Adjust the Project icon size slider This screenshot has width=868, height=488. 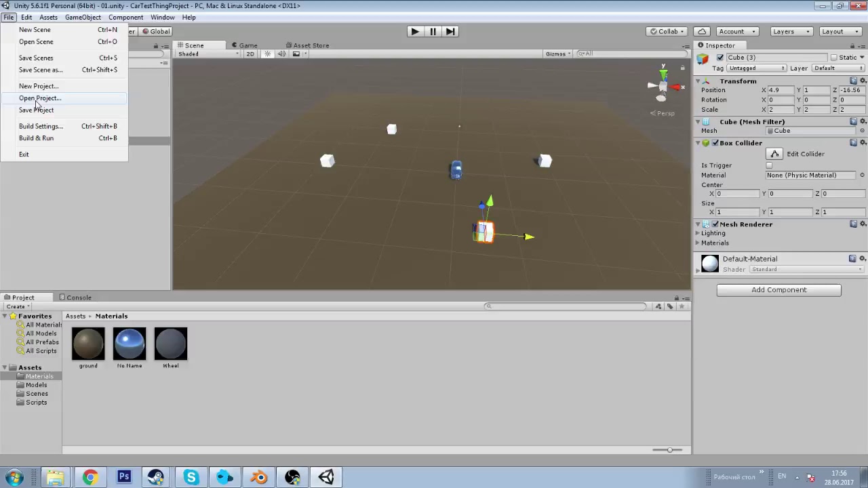pyautogui.click(x=669, y=450)
